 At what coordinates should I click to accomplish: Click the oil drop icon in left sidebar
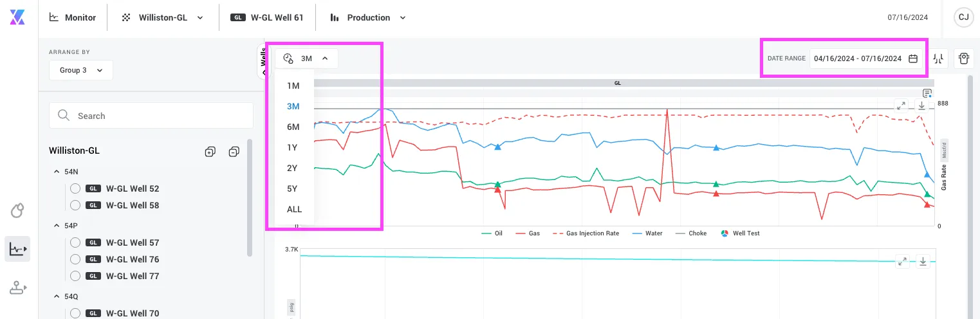pyautogui.click(x=17, y=210)
